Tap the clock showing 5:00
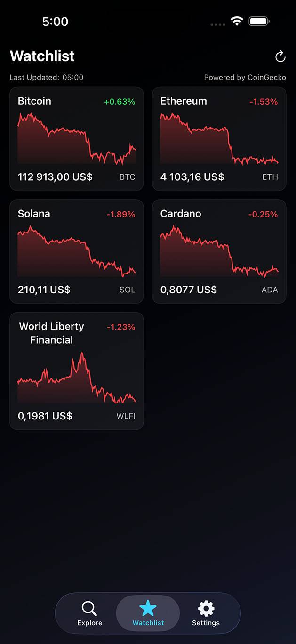The image size is (296, 644). tap(55, 21)
